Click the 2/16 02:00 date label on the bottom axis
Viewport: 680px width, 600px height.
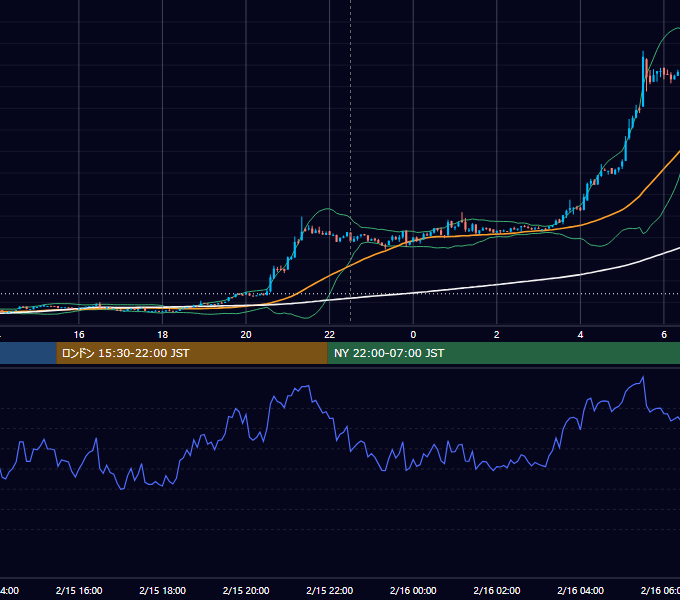click(497, 590)
